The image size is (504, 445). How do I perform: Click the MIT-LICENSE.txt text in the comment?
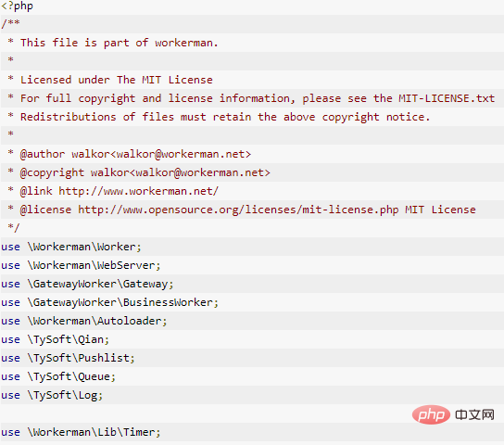click(447, 98)
